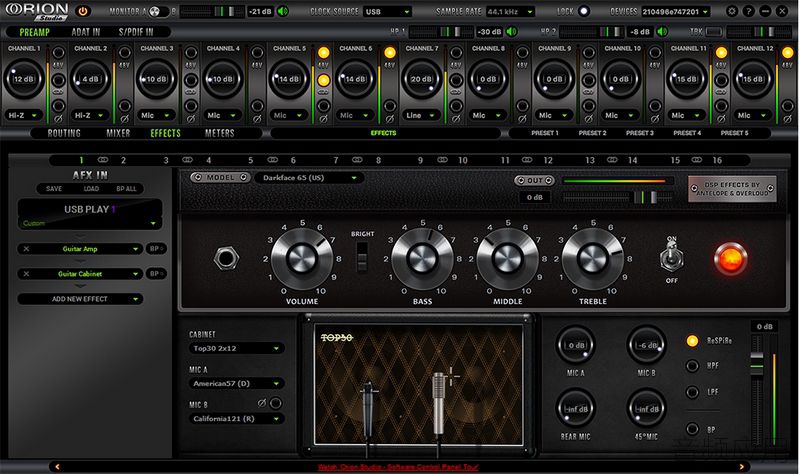This screenshot has width=800, height=474.
Task: Open the Mixer tab
Action: point(118,133)
